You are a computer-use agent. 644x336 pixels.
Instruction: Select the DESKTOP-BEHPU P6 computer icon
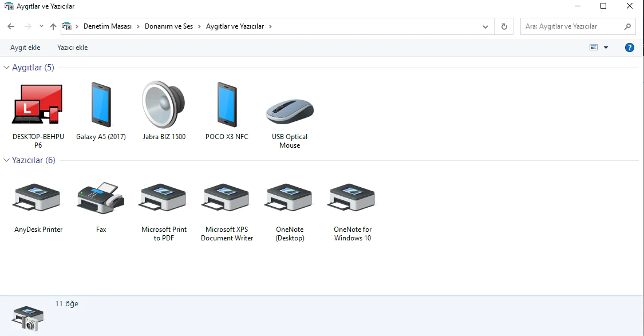(37, 106)
